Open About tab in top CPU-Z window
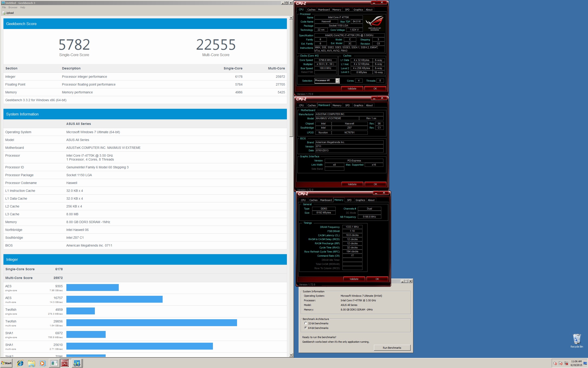The image size is (588, 368). (x=369, y=10)
